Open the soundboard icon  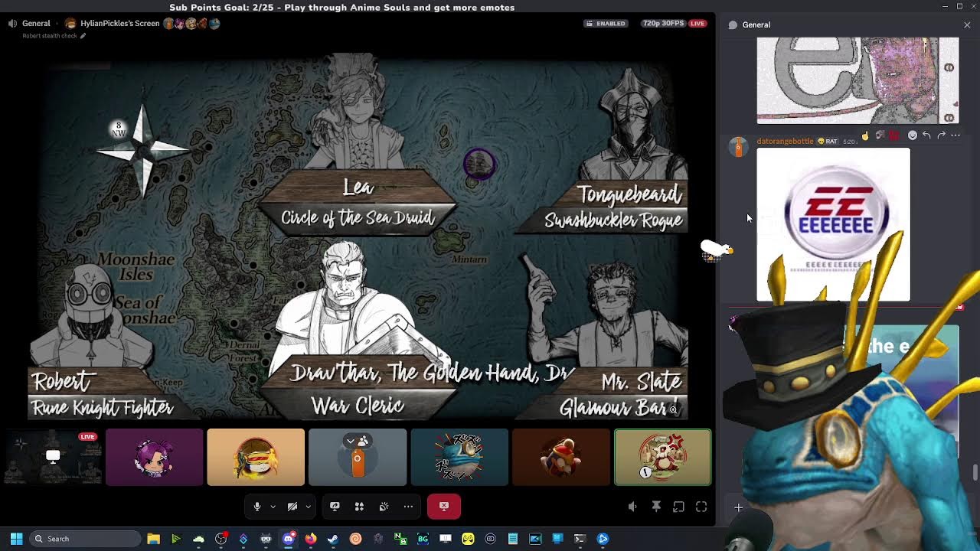(384, 507)
